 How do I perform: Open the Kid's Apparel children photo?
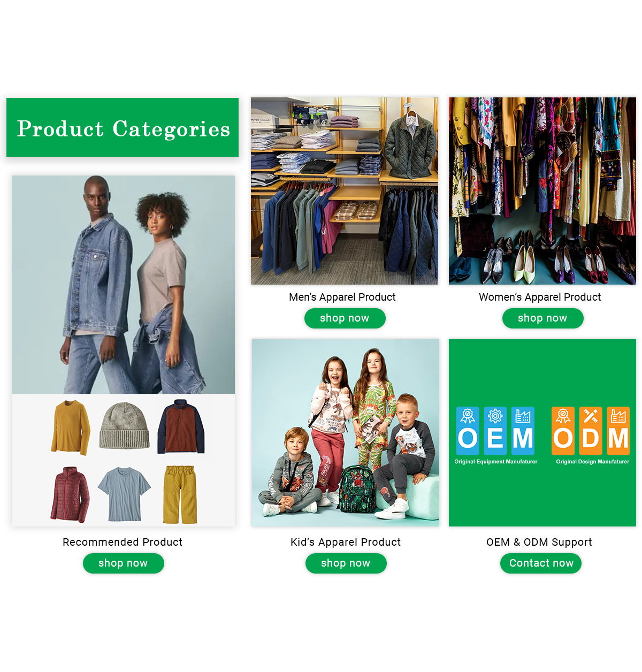pos(346,433)
